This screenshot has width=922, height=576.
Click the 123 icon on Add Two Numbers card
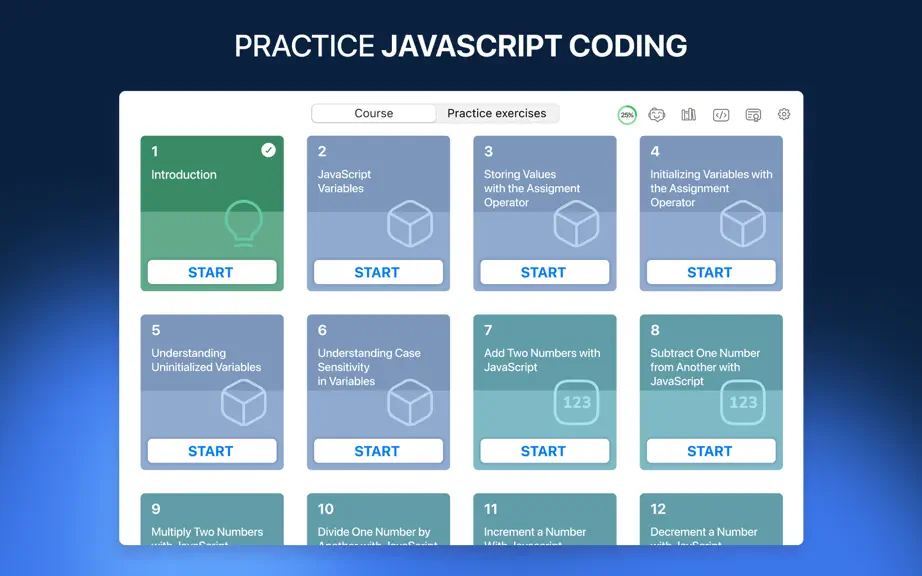tap(576, 402)
